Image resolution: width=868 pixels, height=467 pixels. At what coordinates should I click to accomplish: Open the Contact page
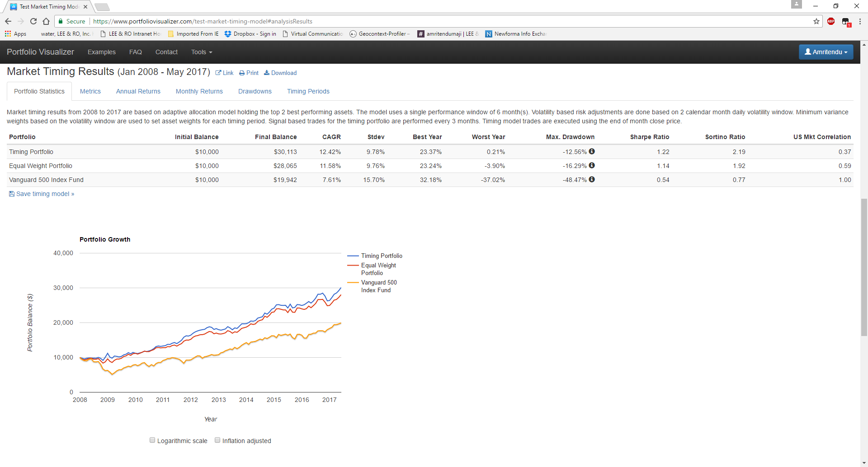(x=166, y=52)
